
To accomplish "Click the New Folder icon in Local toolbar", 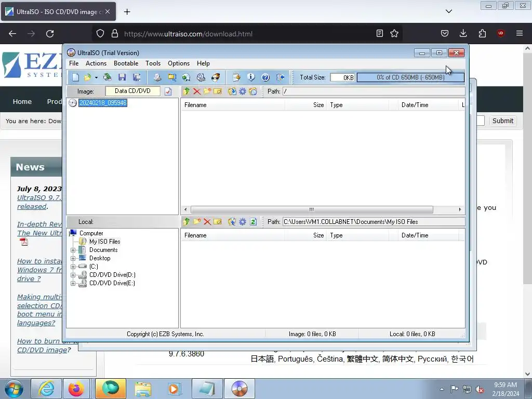I will tap(197, 222).
